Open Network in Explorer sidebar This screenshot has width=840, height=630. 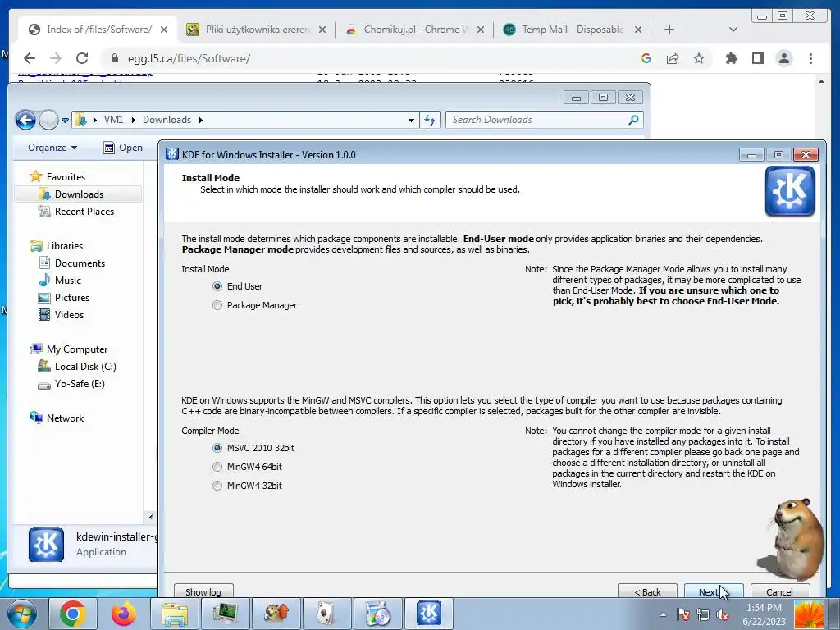click(x=65, y=418)
